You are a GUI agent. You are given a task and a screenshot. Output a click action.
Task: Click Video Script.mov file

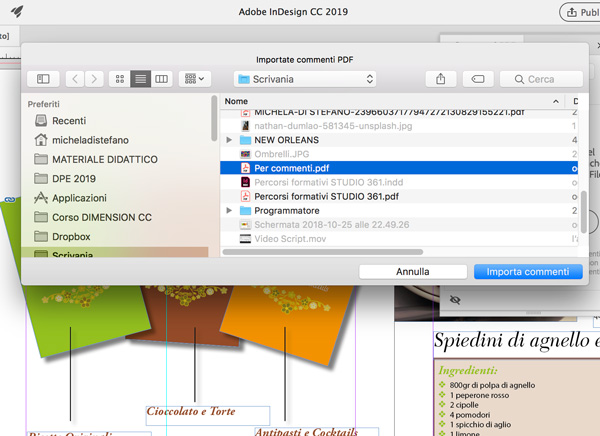click(399, 239)
